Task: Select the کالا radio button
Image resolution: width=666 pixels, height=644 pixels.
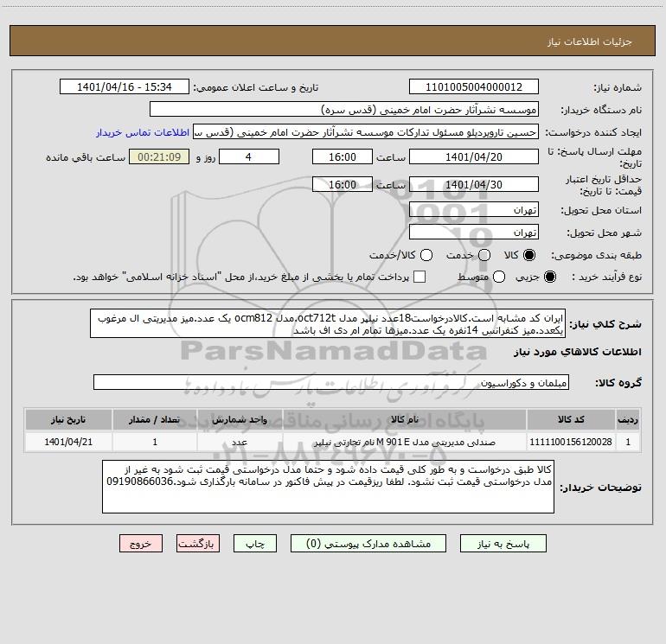Action: [529, 255]
